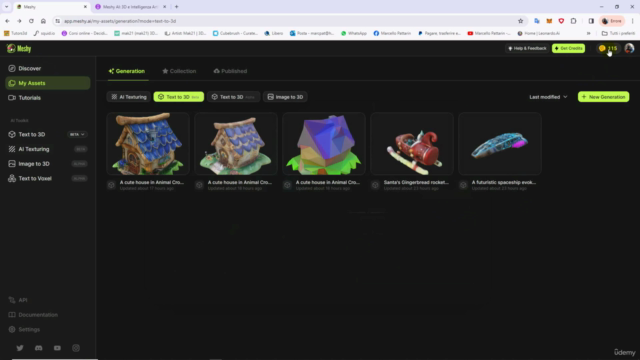Switch to the Published tab

click(x=230, y=71)
